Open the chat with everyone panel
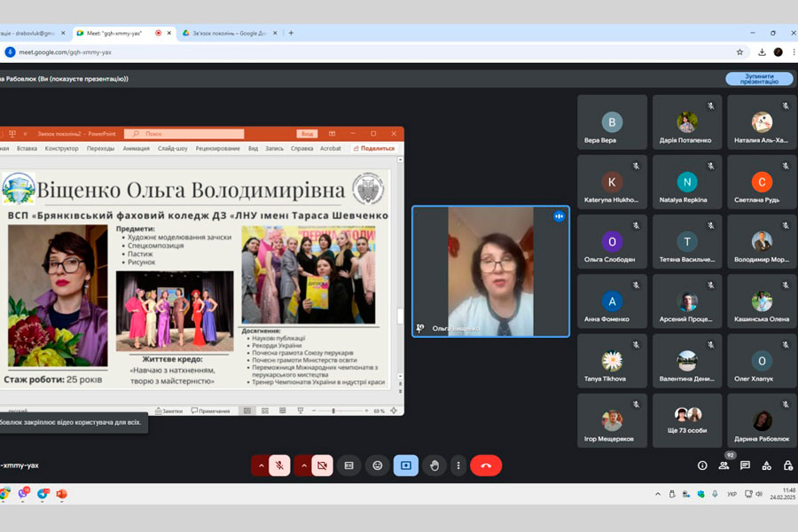798x532 pixels. pyautogui.click(x=745, y=465)
